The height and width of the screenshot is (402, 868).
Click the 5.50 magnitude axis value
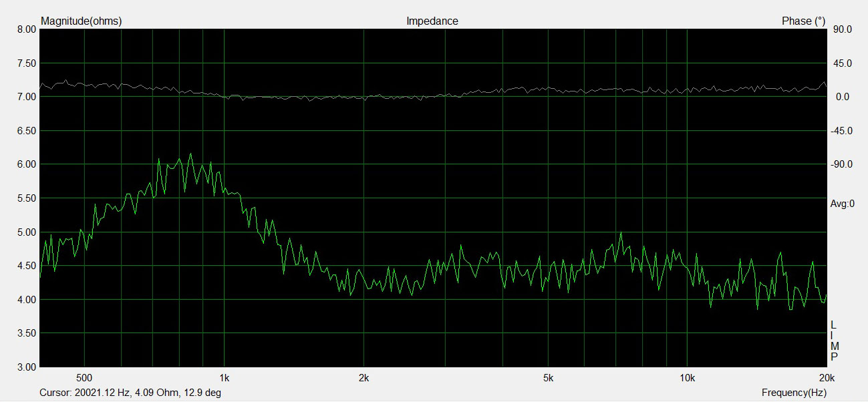(26, 198)
